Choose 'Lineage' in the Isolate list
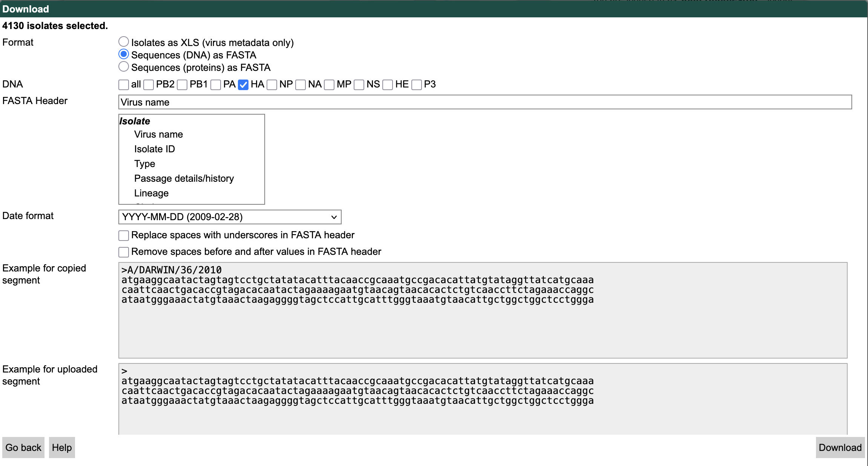Viewport: 868px width, 466px height. point(151,193)
